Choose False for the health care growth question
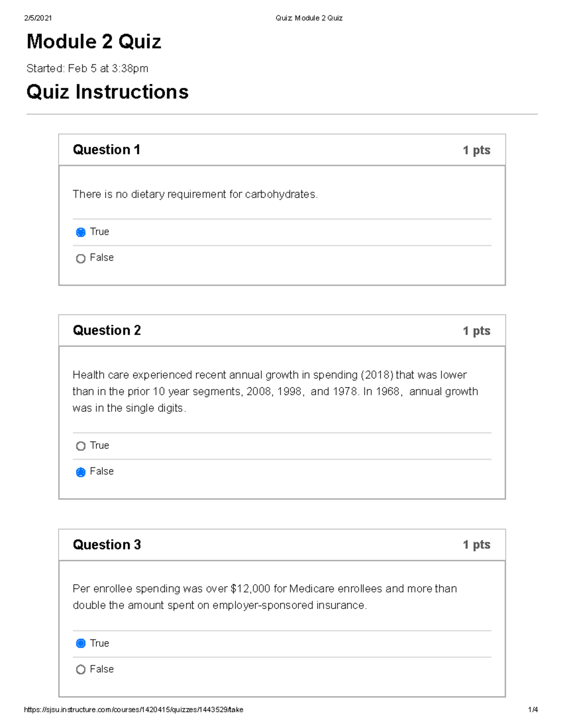 click(x=81, y=472)
